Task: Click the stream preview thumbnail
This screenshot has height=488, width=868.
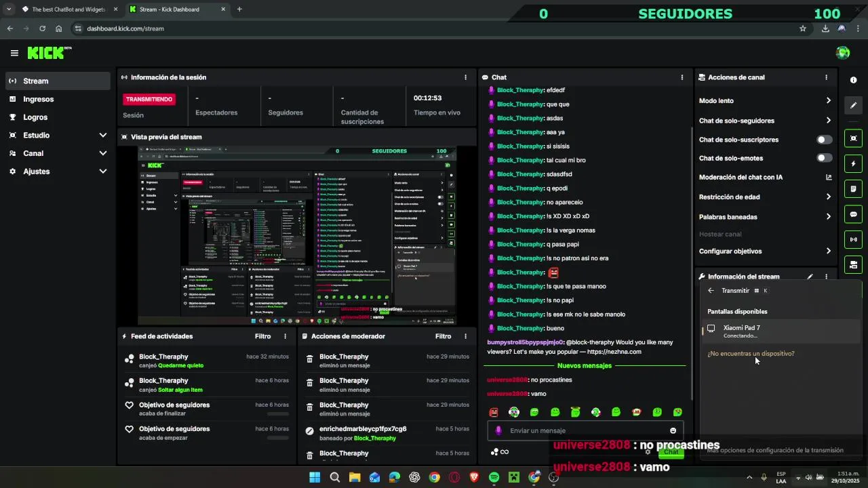Action: click(x=297, y=235)
